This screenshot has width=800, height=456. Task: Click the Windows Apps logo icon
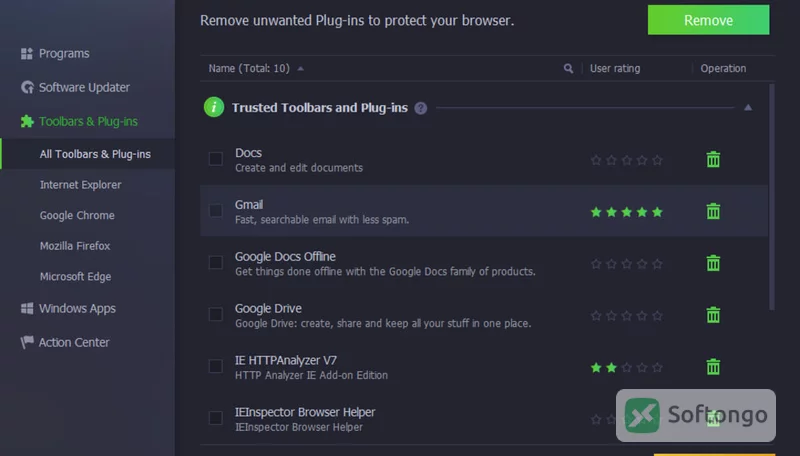point(27,309)
